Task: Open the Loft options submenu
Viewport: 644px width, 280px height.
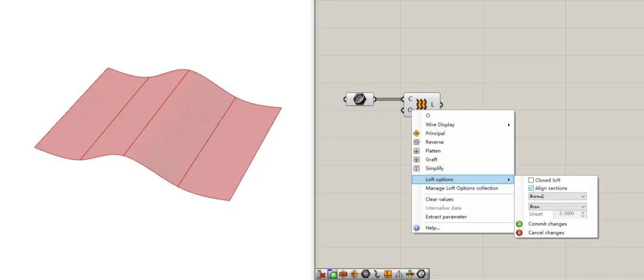Action: [463, 179]
